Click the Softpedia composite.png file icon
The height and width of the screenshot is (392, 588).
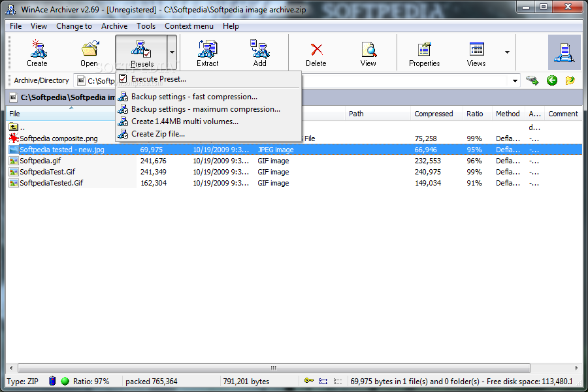tap(14, 139)
